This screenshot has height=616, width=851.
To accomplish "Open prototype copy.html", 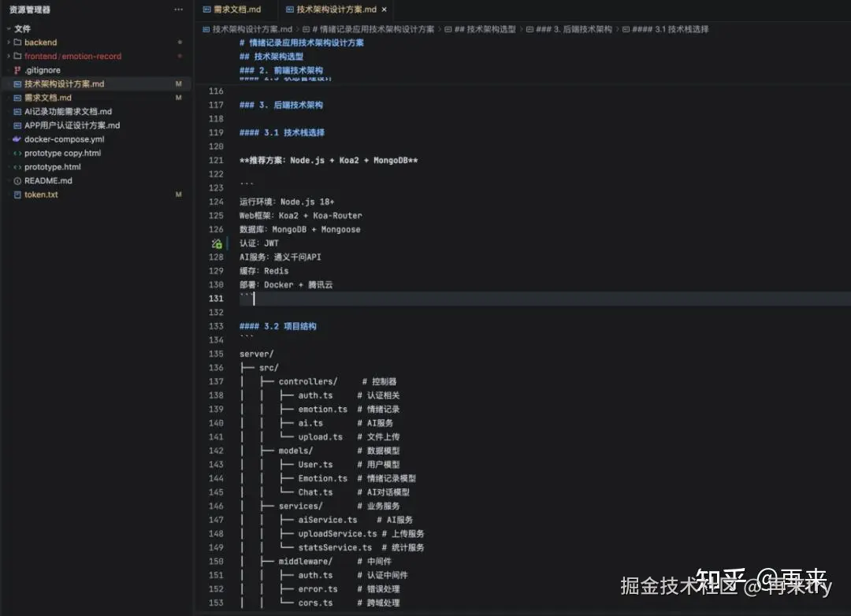I will click(62, 153).
